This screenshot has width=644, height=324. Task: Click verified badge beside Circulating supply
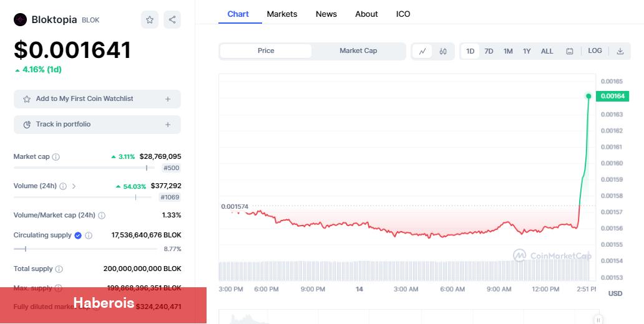click(x=77, y=236)
